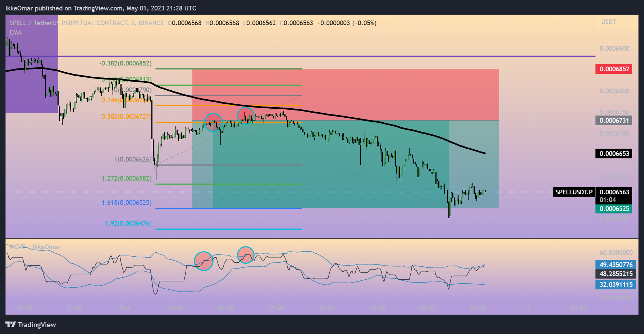Viewport: 644px width, 334px height.
Task: Click the -0.382(0.0006852) fib level label
Action: pyautogui.click(x=125, y=63)
